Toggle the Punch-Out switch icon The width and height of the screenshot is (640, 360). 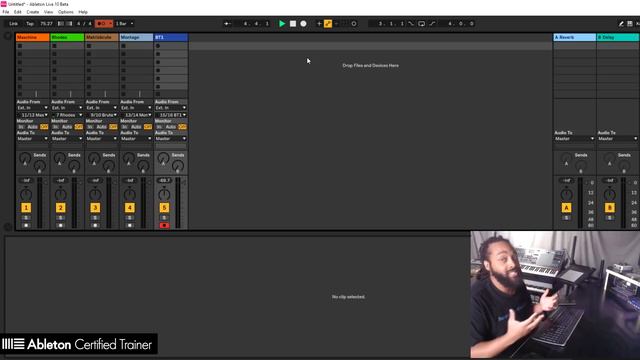point(432,24)
